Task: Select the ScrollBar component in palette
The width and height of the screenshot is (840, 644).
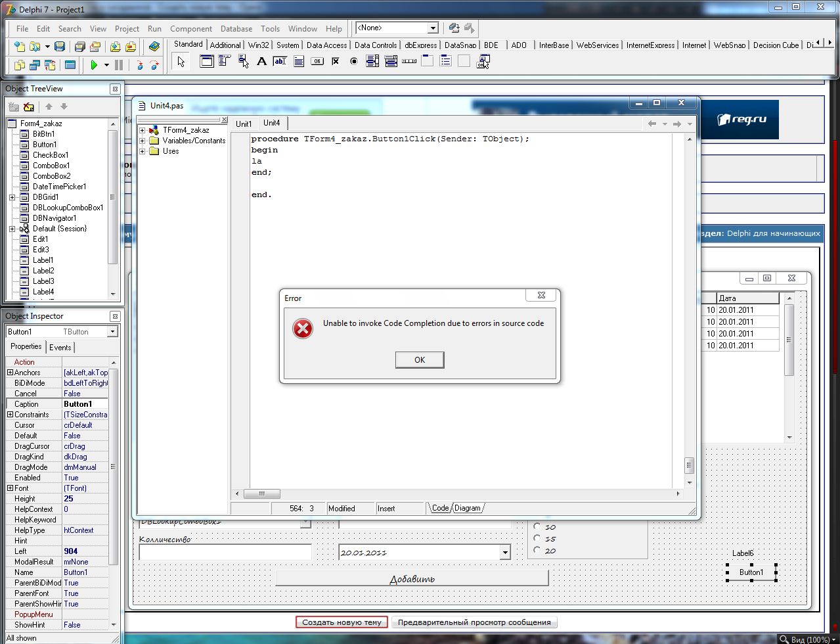Action: (x=409, y=62)
